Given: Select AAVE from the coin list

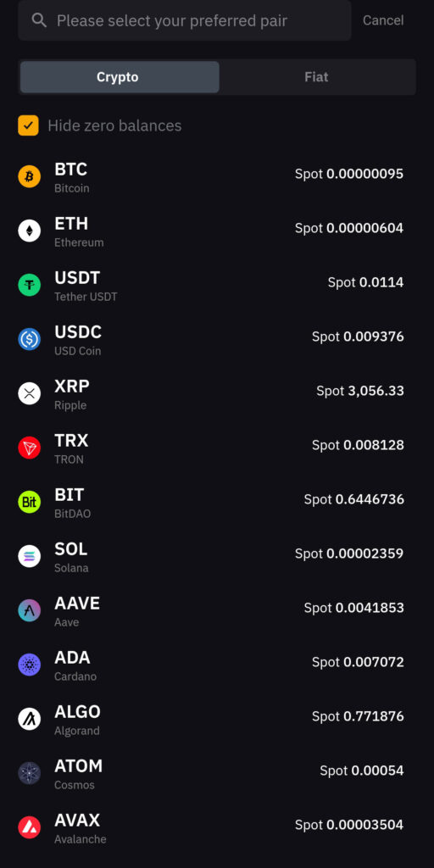Looking at the screenshot, I should click(x=217, y=610).
